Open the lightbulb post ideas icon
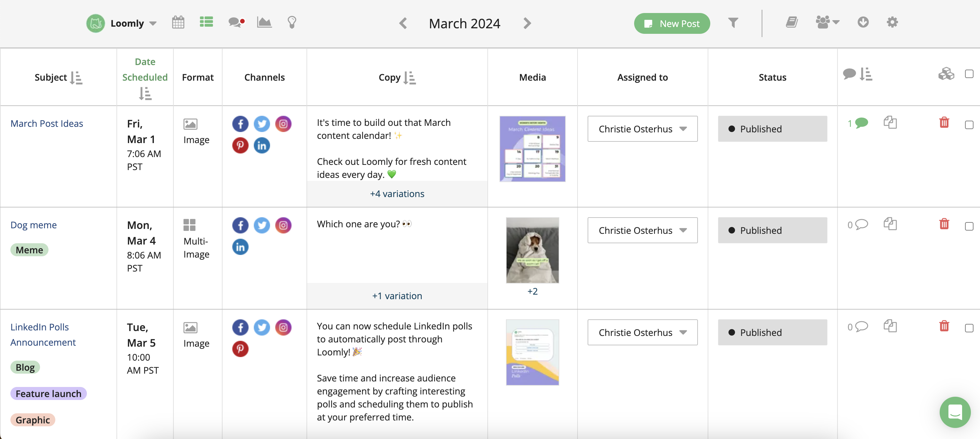 click(292, 22)
